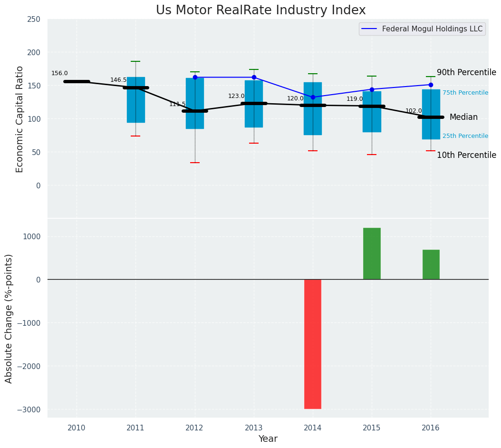This screenshot has height=448, width=501.
Task: Click the Economic Capital Ratio axis title
Action: coord(20,119)
